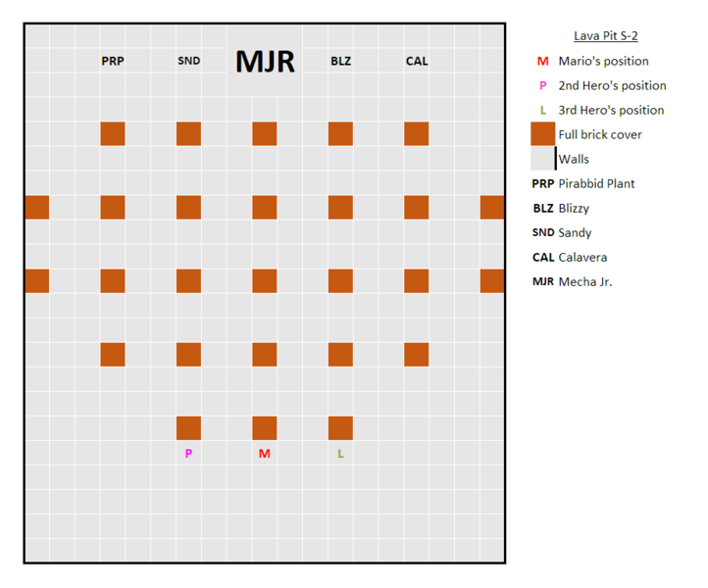
Task: Click the "3rd Hero's position" legend text
Action: pyautogui.click(x=611, y=110)
